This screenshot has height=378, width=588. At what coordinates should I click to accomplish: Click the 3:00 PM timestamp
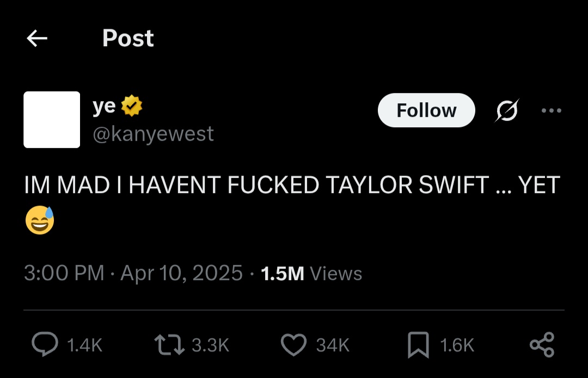[x=64, y=272]
